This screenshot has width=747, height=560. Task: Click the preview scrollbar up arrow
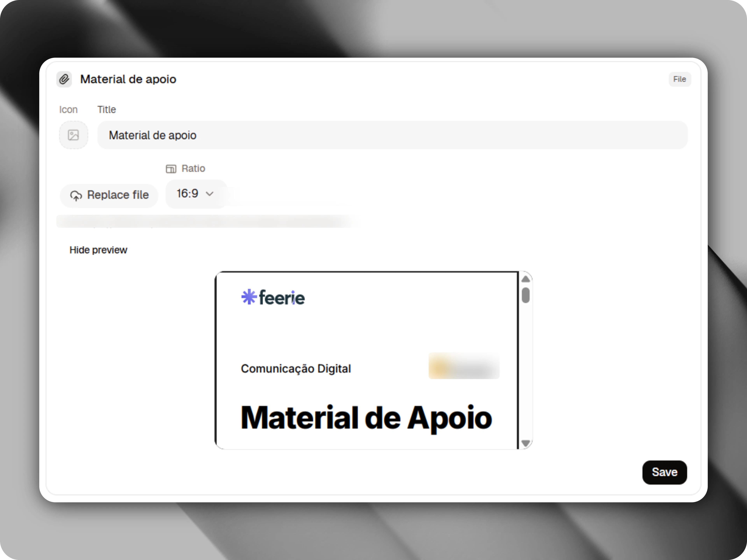click(525, 279)
